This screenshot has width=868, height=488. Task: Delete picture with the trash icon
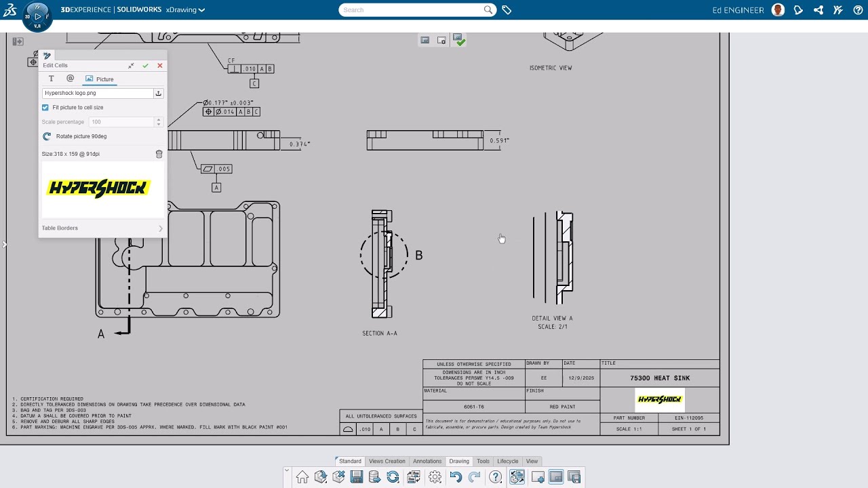(159, 154)
